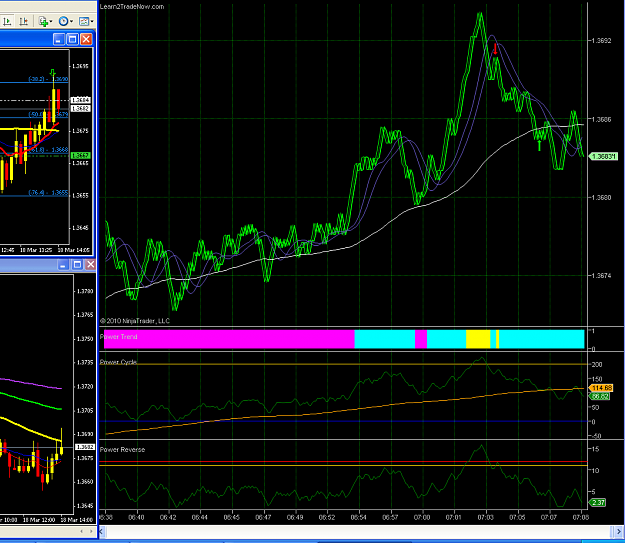Screen dimensions: 625x543
Task: Toggle the Chart Shift icon
Action: (x=23, y=21)
